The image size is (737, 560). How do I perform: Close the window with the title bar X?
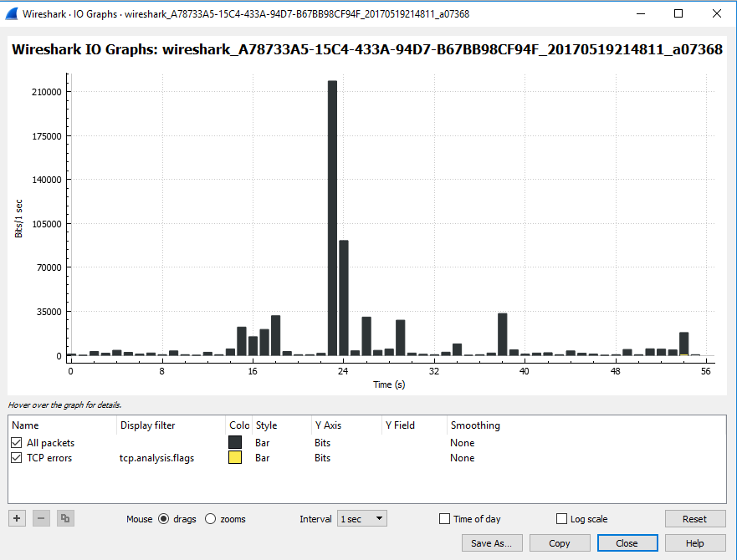(717, 13)
